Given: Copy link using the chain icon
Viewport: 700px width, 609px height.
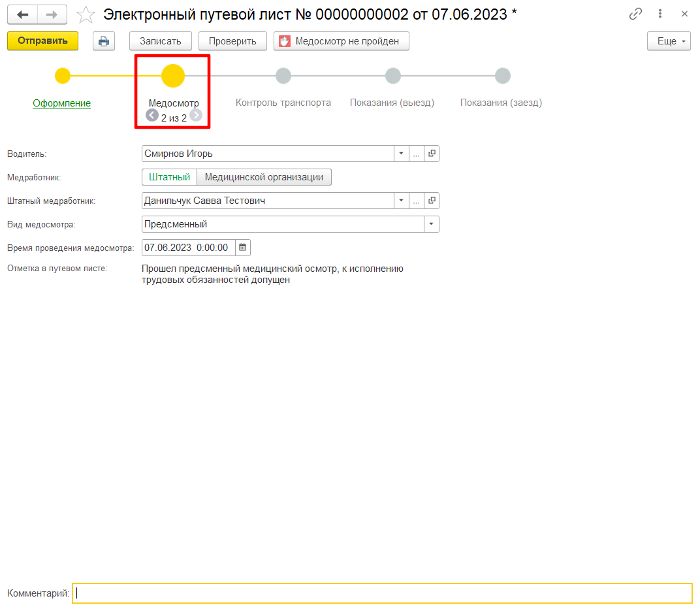Looking at the screenshot, I should point(635,14).
